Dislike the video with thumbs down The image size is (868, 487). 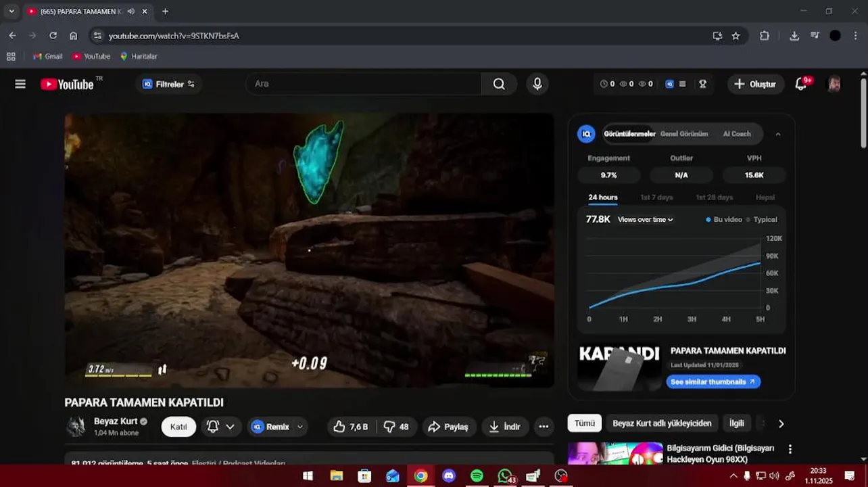point(396,427)
